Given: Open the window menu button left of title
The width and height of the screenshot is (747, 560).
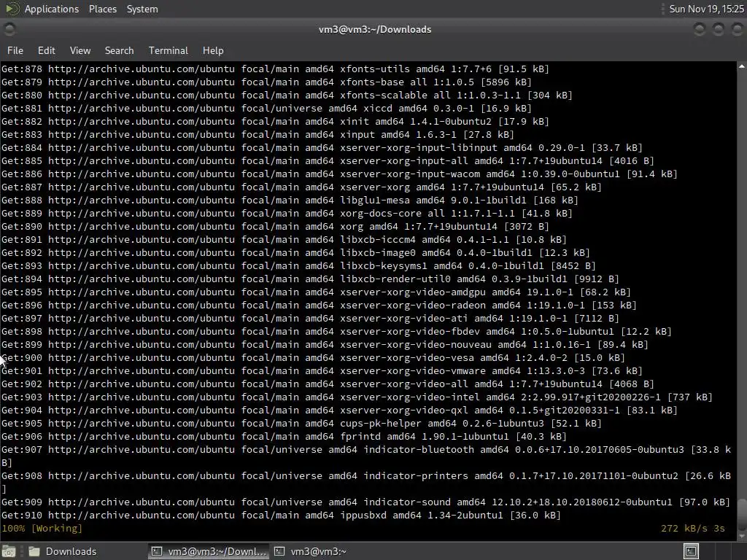Looking at the screenshot, I should pyautogui.click(x=9, y=29).
